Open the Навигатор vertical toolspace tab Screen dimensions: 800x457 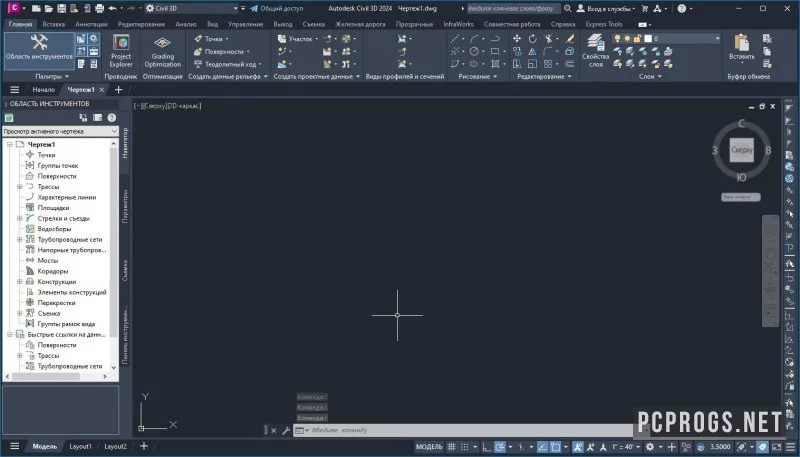[126, 143]
